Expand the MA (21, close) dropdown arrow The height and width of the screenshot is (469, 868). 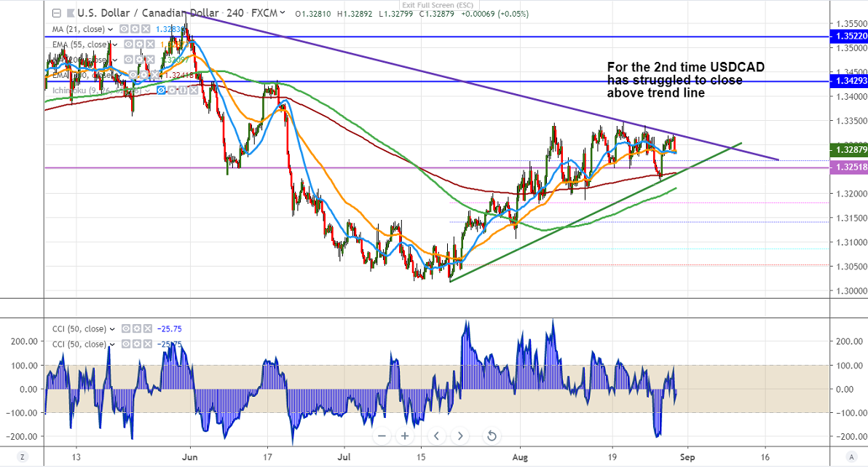pyautogui.click(x=110, y=29)
